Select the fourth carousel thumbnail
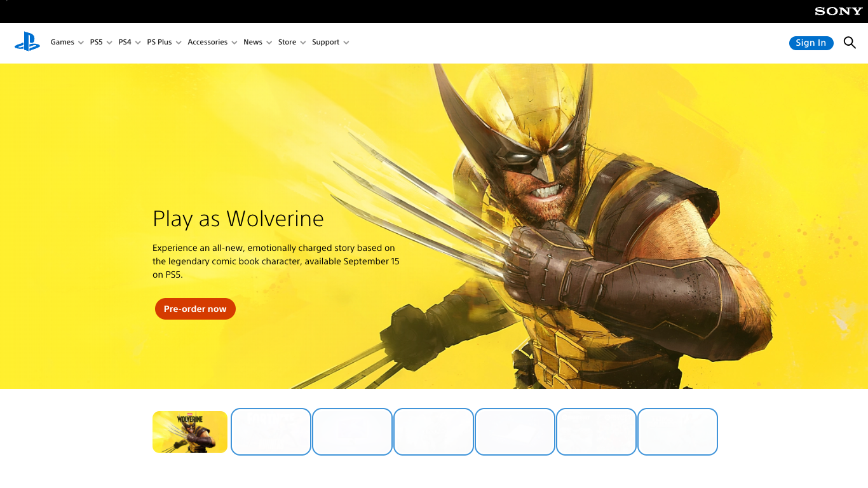Viewport: 868px width, 488px height. 433,432
